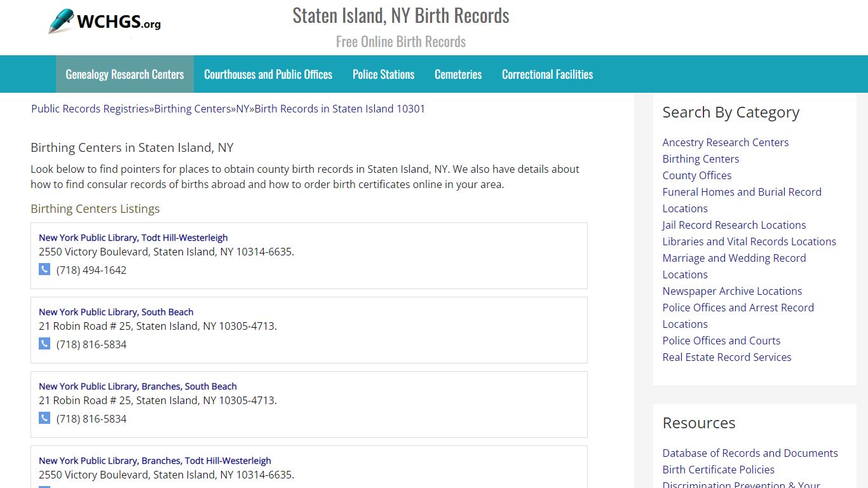Image resolution: width=868 pixels, height=488 pixels.
Task: Select Birthing Centers in sidebar categories
Action: coord(701,159)
